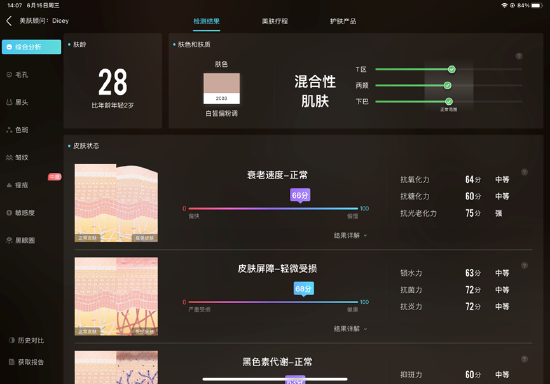The width and height of the screenshot is (550, 384).
Task: Open the 皮肤屏障 skin layer illustration
Action: [116, 296]
